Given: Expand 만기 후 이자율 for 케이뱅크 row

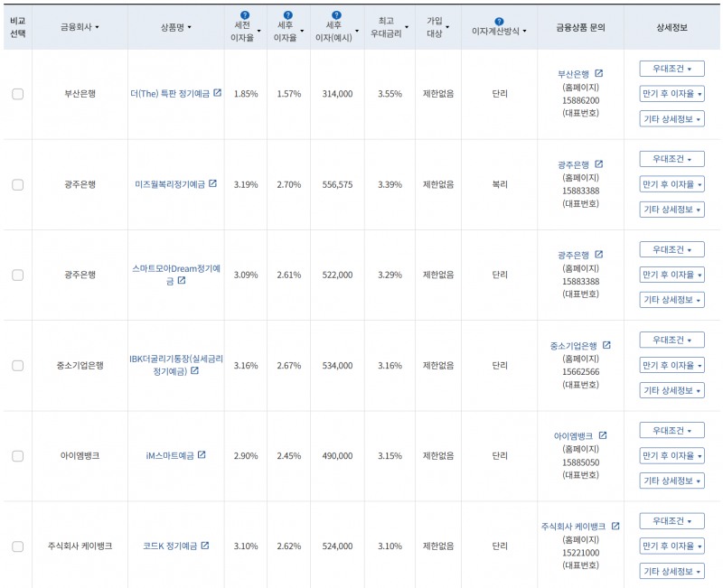Looking at the screenshot, I should pos(671,546).
